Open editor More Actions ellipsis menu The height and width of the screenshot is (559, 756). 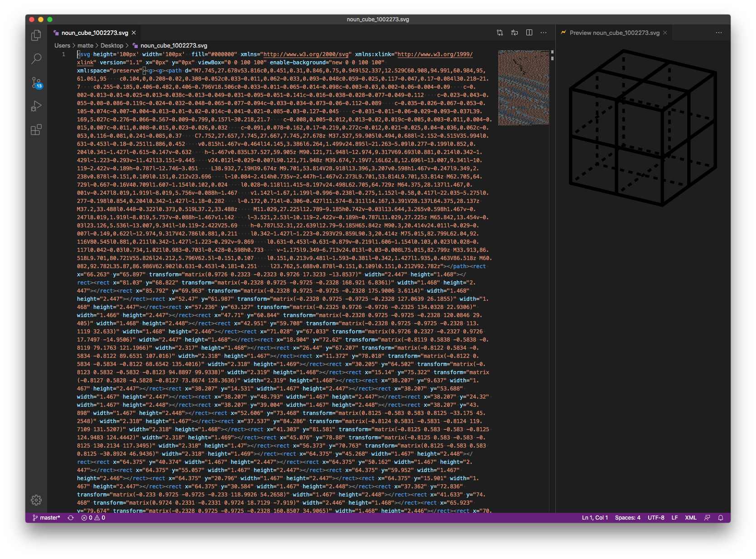coord(544,33)
